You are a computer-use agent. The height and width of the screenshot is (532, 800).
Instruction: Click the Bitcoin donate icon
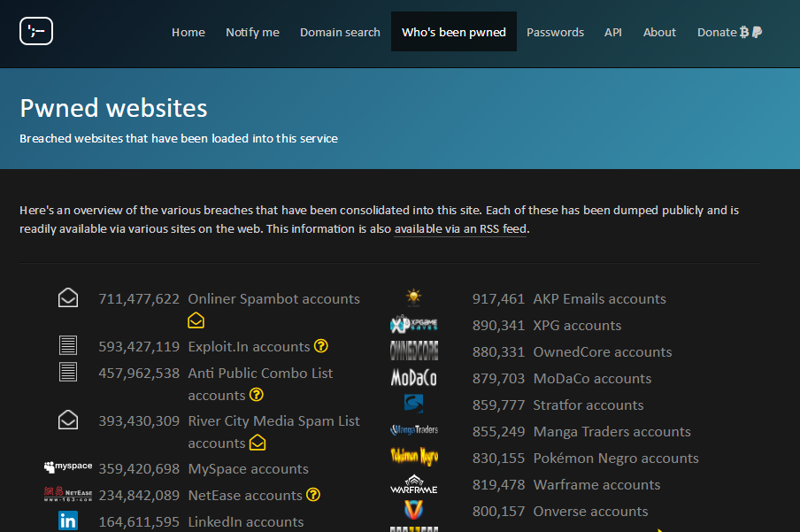(744, 32)
